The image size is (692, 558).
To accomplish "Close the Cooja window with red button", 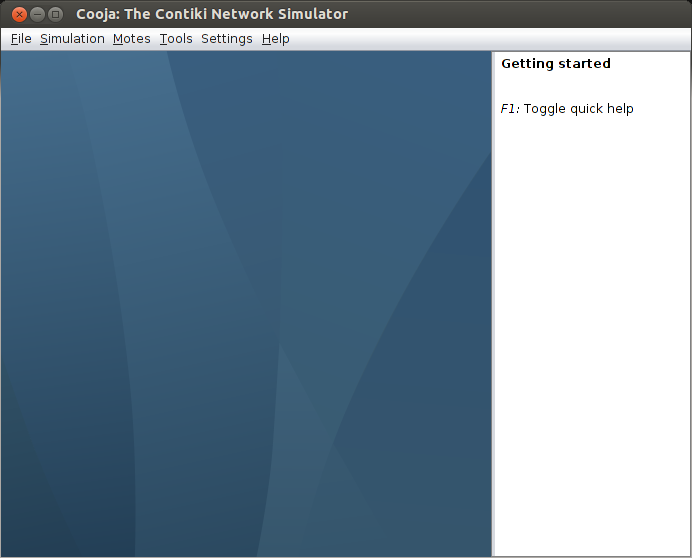I will point(19,15).
